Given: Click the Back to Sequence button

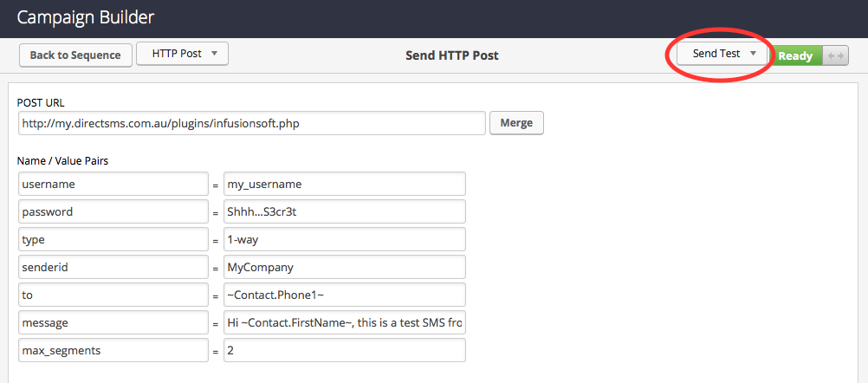Looking at the screenshot, I should click(75, 55).
